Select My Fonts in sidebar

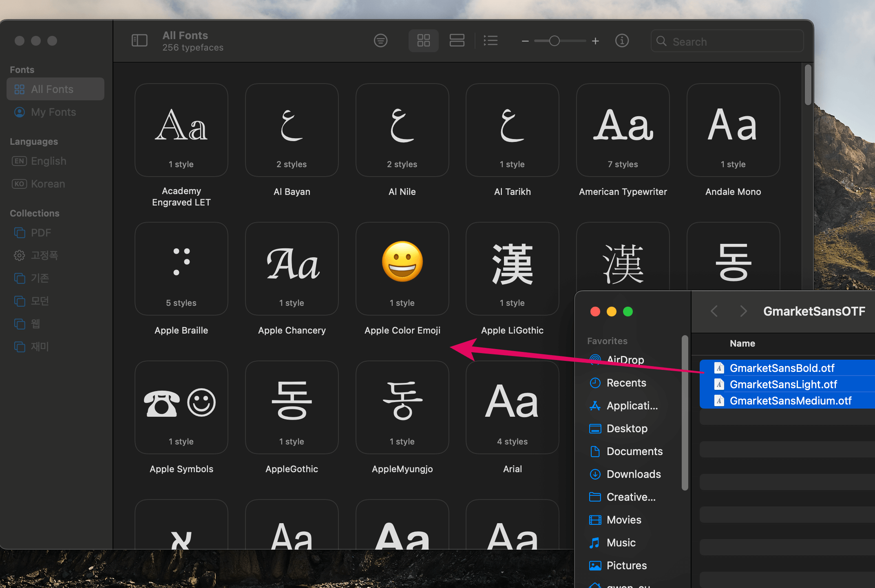pyautogui.click(x=53, y=112)
